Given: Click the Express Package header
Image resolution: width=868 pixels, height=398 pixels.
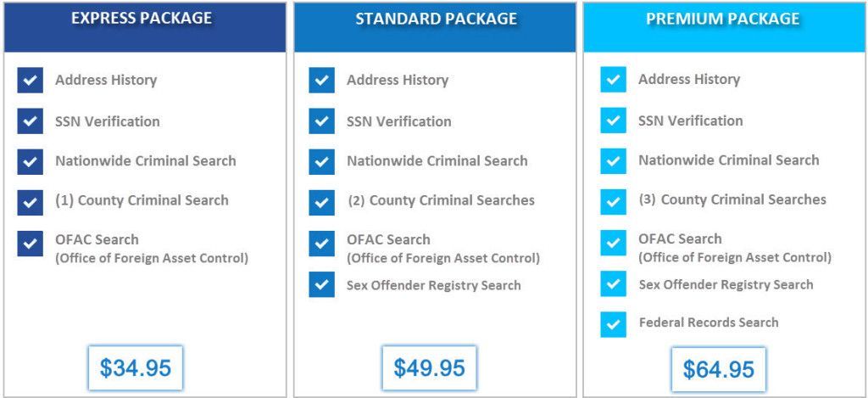Looking at the screenshot, I should click(142, 19).
